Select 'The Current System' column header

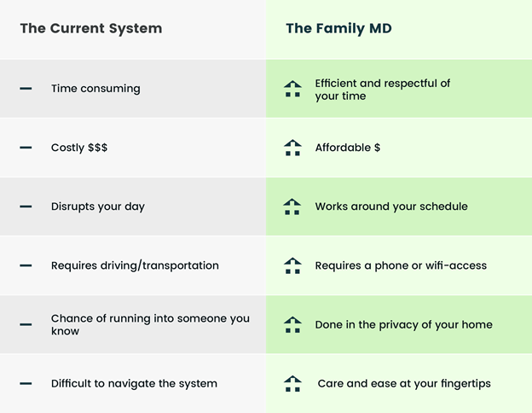click(x=90, y=28)
